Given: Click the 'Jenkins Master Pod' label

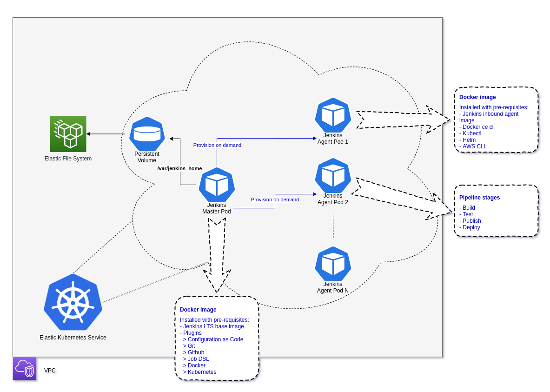Looking at the screenshot, I should (x=217, y=208).
